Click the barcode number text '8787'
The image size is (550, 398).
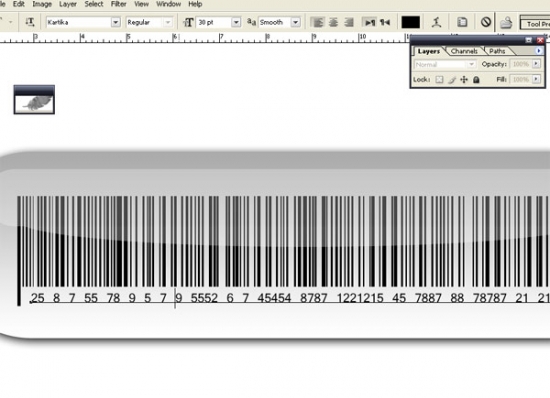tap(314, 298)
